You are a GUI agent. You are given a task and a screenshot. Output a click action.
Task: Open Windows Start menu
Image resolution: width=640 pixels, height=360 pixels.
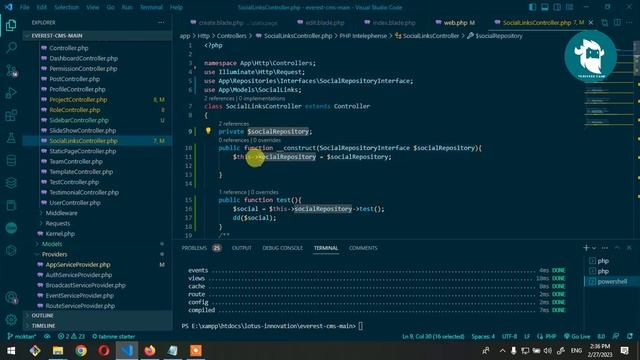coord(11,351)
